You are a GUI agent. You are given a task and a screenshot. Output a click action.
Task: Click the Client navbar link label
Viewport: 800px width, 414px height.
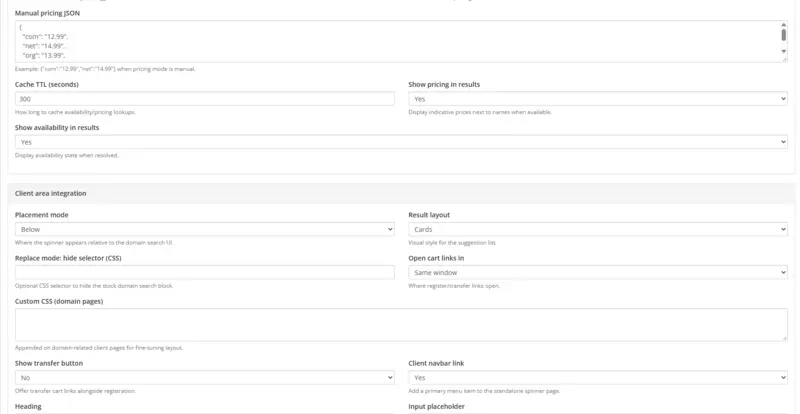(x=436, y=363)
